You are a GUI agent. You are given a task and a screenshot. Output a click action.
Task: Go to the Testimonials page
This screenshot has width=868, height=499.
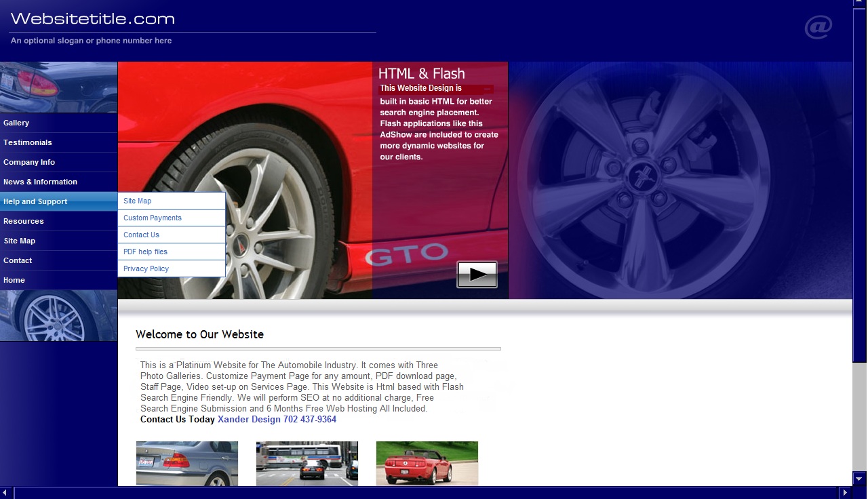click(x=59, y=142)
